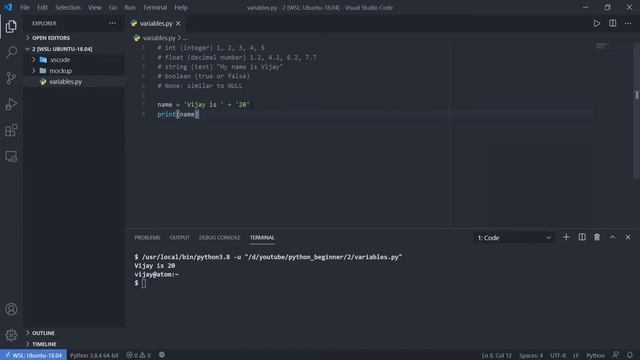Screen dimensions: 640x360
Task: Switch to the Output panel tab
Action: (180, 238)
